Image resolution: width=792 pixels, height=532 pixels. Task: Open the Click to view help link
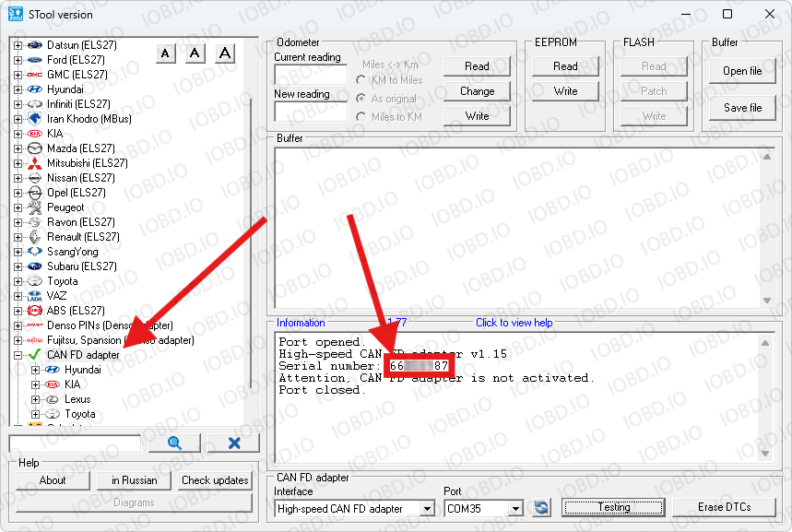tap(514, 323)
